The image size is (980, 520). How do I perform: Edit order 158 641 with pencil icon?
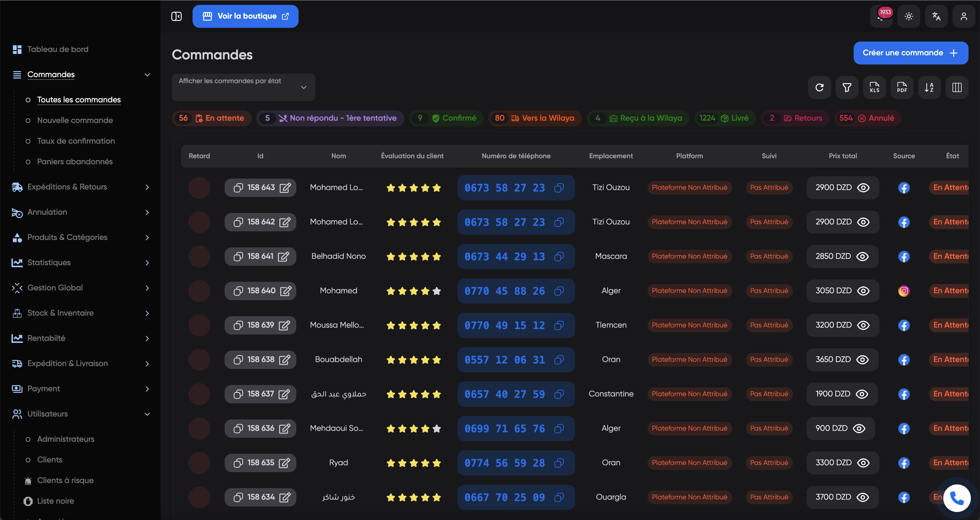283,257
